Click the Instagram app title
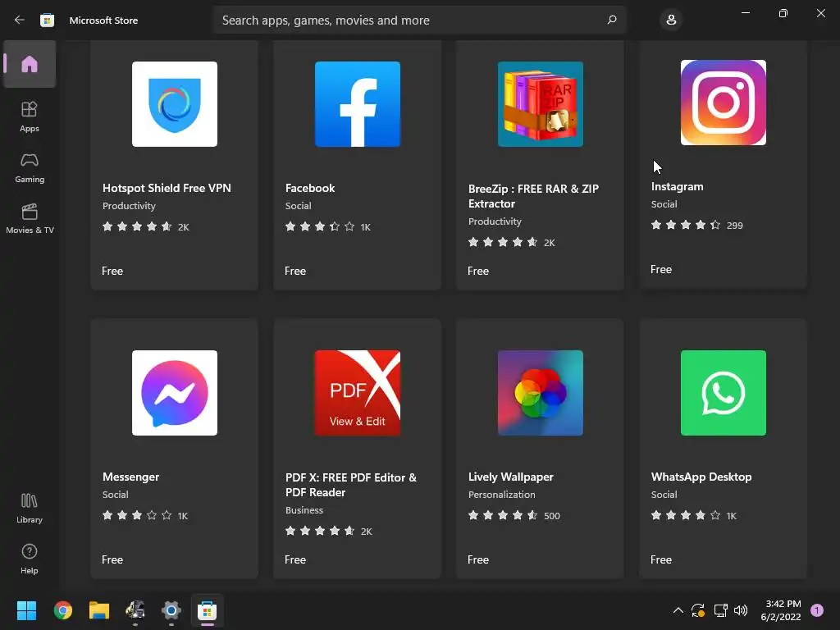Viewport: 840px width, 630px height. pos(677,186)
